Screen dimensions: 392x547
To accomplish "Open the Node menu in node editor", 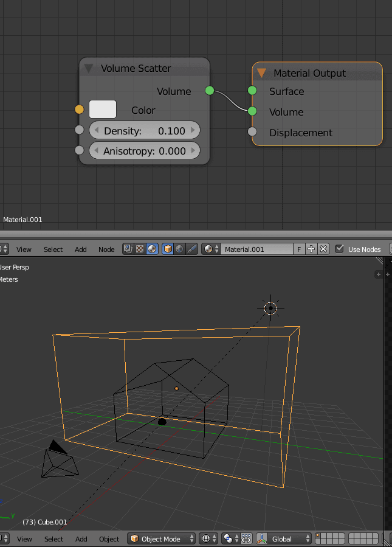I will (106, 249).
